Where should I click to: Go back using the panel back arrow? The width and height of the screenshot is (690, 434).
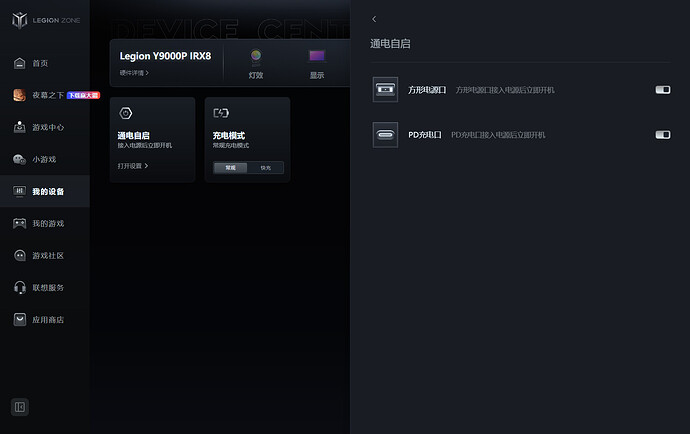(x=374, y=19)
